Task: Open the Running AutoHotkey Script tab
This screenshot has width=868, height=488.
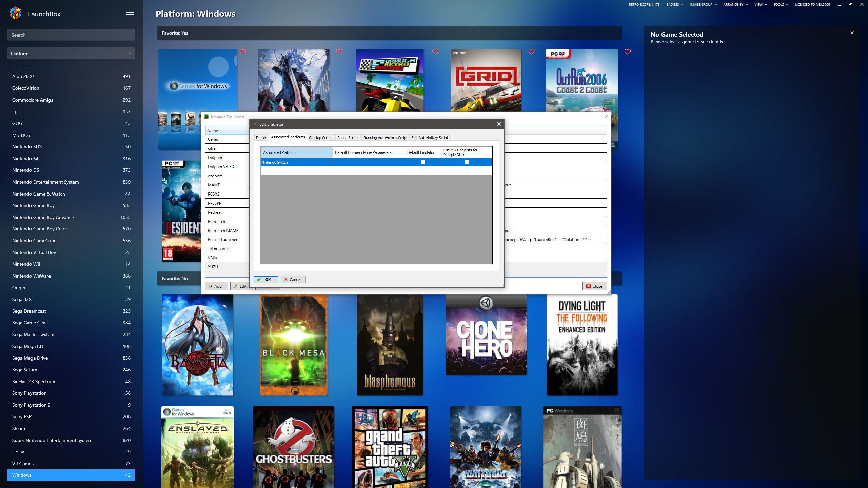Action: [x=385, y=138]
